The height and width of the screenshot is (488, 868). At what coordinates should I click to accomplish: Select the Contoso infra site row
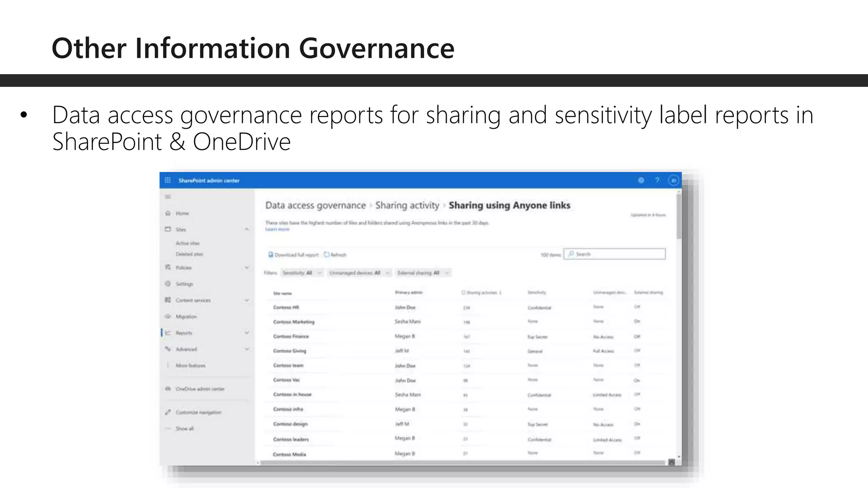[x=466, y=409]
